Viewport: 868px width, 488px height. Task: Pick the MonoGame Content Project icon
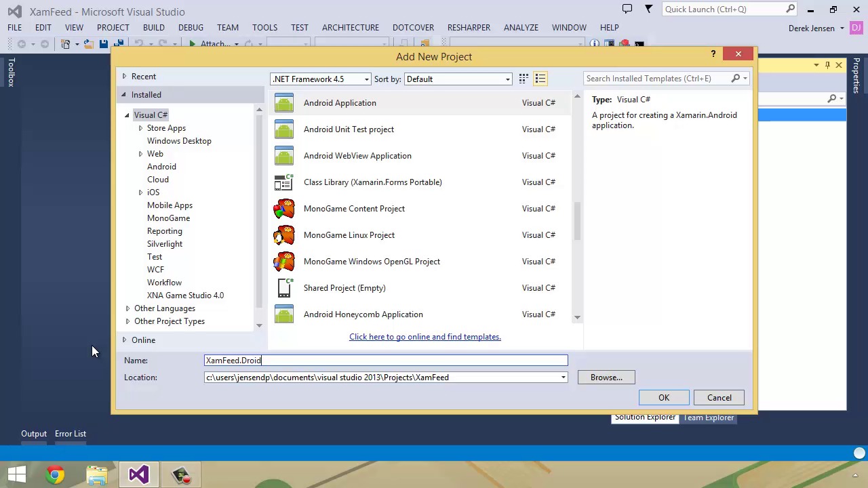tap(284, 209)
